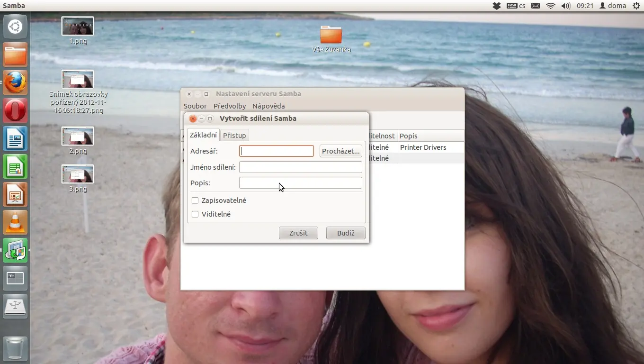Focus the Popis input field
The height and width of the screenshot is (364, 644).
(x=301, y=183)
